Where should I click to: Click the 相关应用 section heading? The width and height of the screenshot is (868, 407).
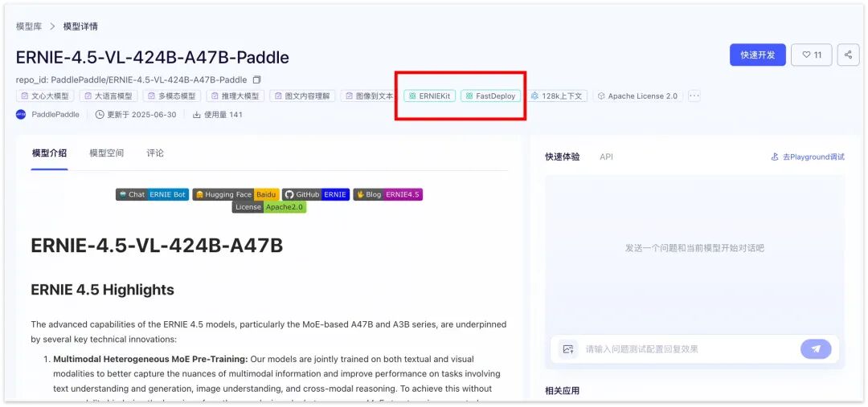pyautogui.click(x=562, y=391)
